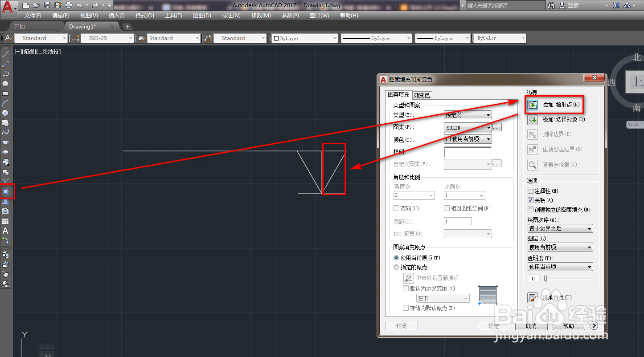Viewport: 644px width, 357px height.
Task: Click the Undo arrow
Action: point(79,5)
